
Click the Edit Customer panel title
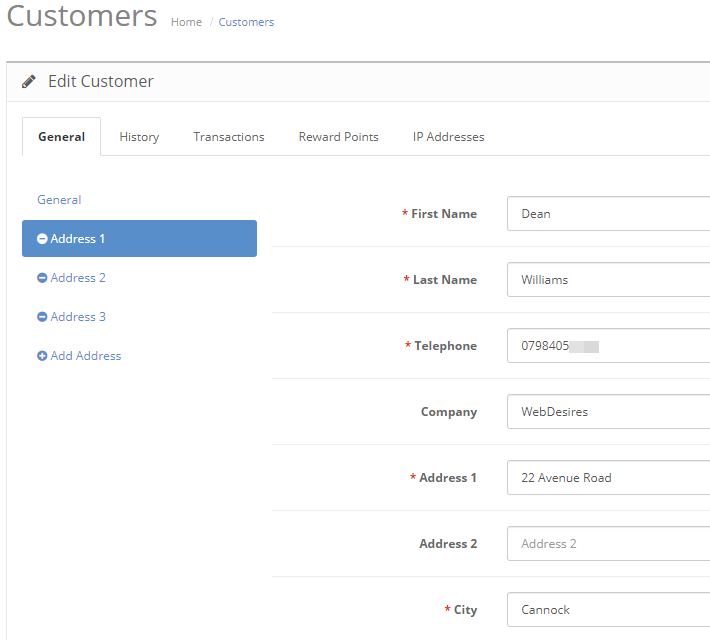(x=101, y=82)
